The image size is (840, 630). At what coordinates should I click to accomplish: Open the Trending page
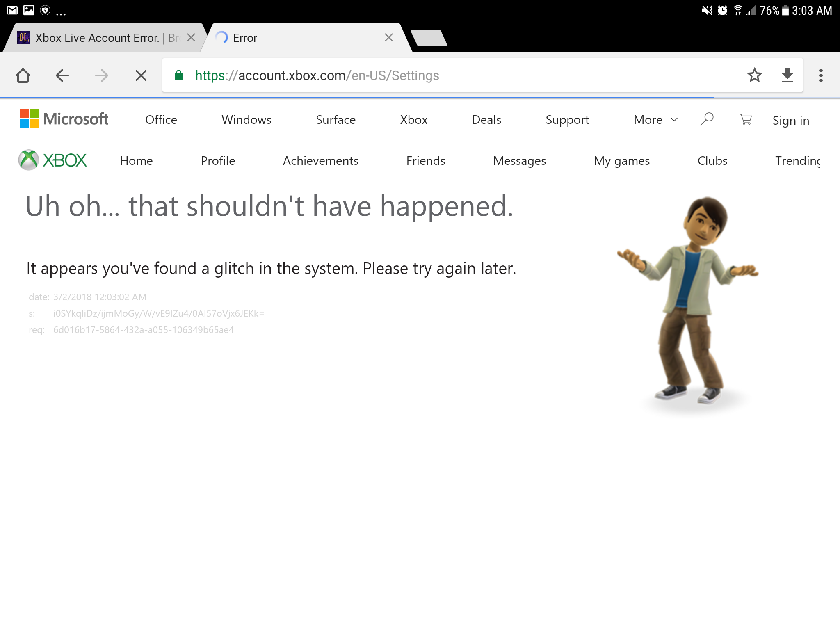pos(798,161)
